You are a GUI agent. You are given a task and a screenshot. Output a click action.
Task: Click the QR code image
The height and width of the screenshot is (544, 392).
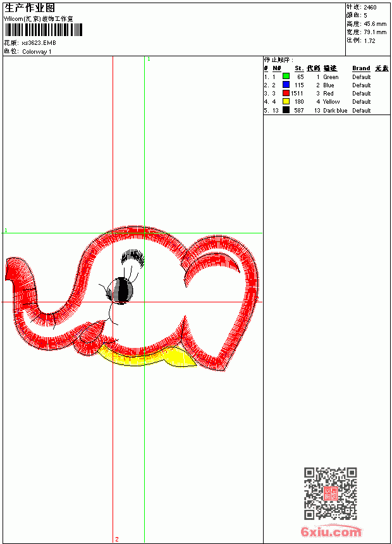tap(330, 493)
